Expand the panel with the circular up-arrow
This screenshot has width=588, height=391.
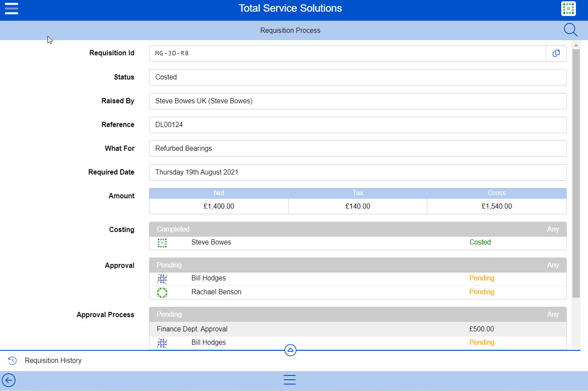click(x=290, y=350)
